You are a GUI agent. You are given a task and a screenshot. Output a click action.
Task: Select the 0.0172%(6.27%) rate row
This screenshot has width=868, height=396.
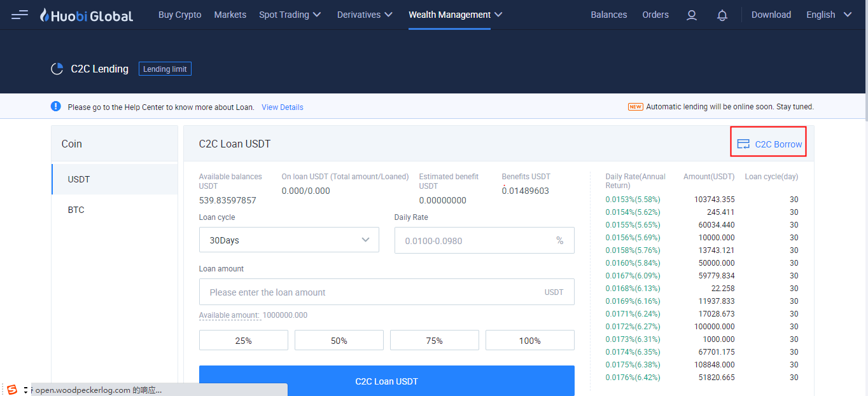tap(702, 327)
